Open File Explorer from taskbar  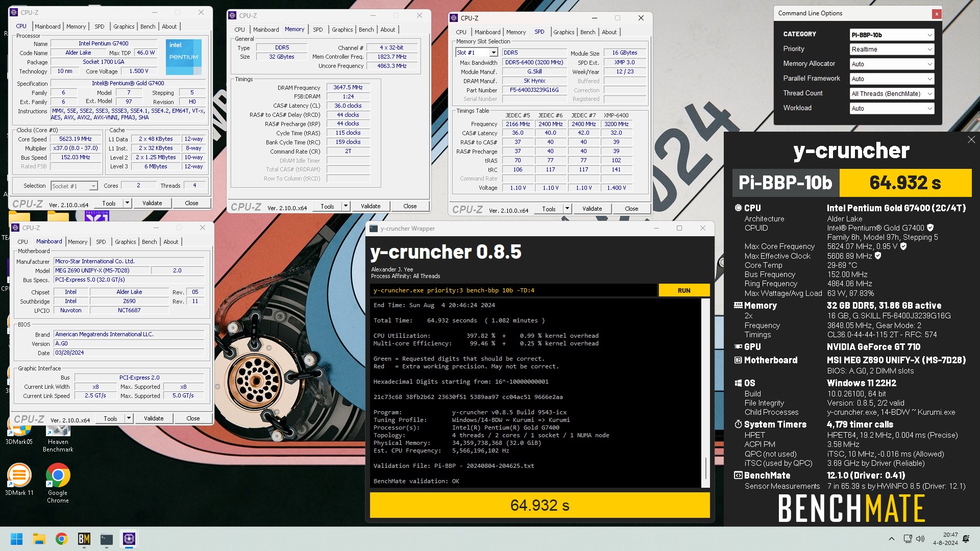tap(39, 539)
